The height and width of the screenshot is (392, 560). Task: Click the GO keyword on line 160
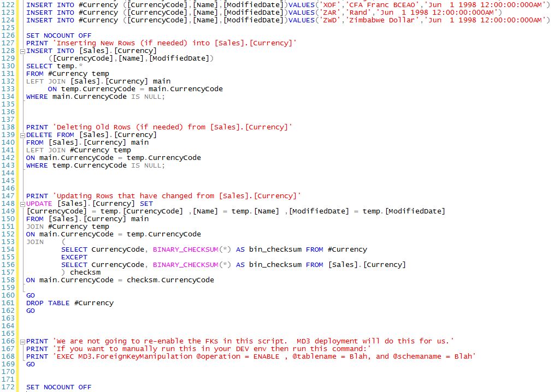click(x=31, y=295)
